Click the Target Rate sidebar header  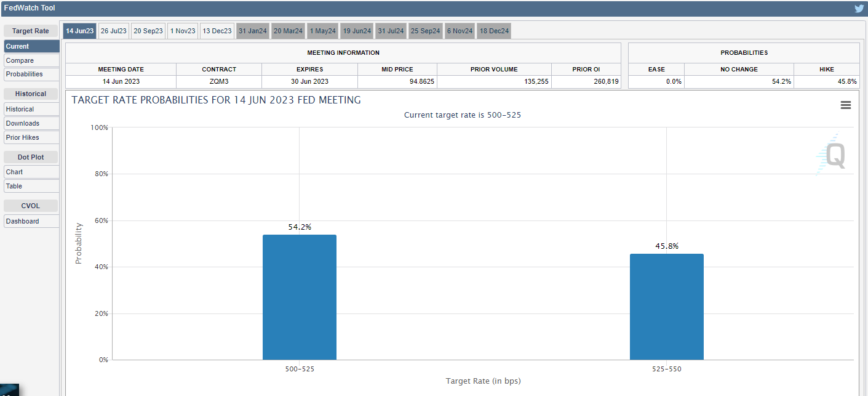31,31
